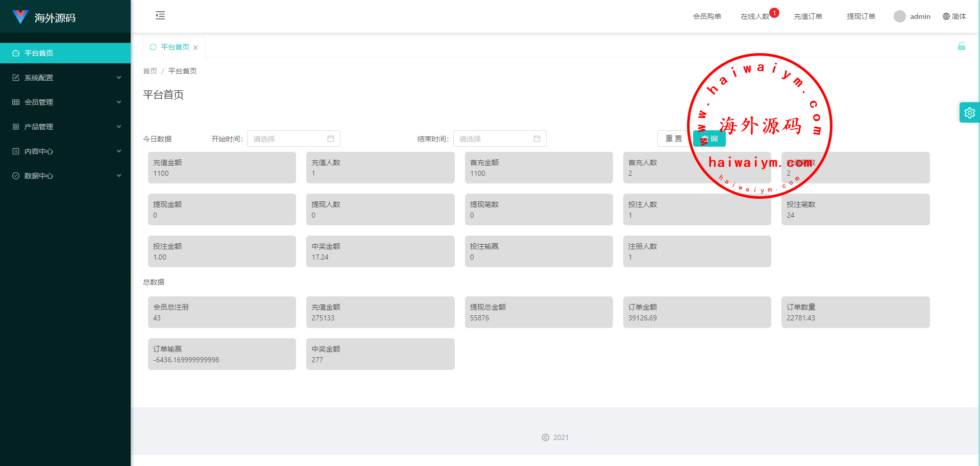
Task: Click calendar icon in 结束时间 field
Action: click(536, 138)
